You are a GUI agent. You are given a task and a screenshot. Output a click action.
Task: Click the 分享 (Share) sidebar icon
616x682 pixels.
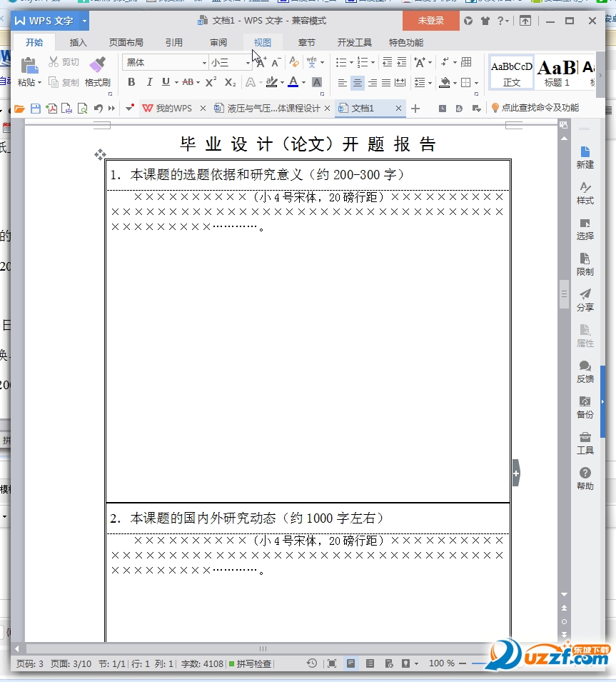tap(585, 301)
